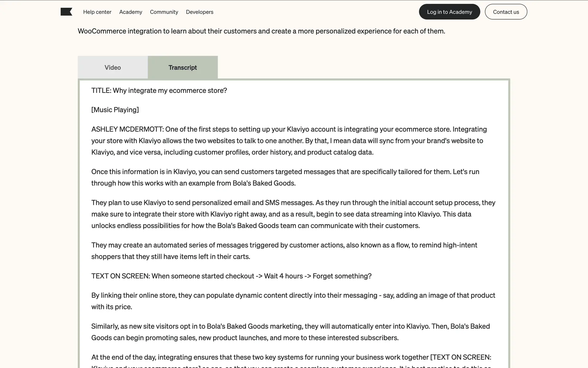588x368 pixels.
Task: Switch to the Video tab
Action: (x=113, y=67)
